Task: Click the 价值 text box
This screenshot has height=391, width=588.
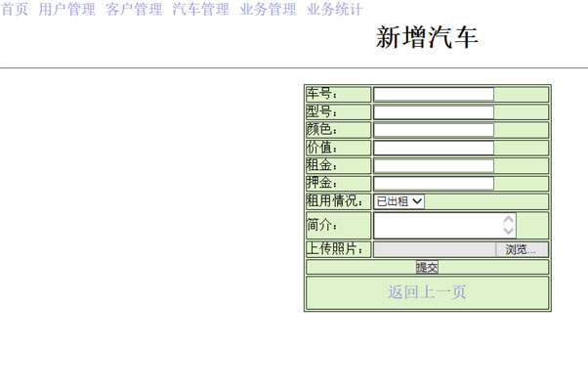Action: click(434, 148)
